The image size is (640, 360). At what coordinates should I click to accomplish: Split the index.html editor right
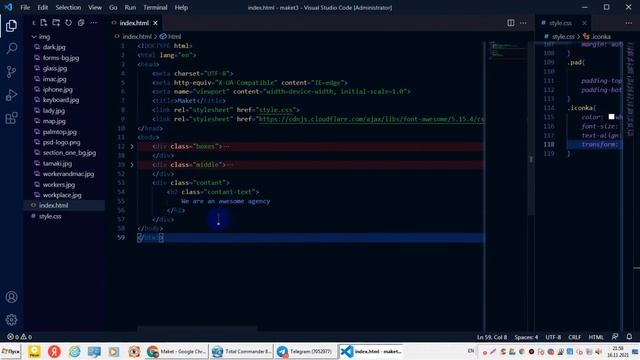click(x=511, y=23)
